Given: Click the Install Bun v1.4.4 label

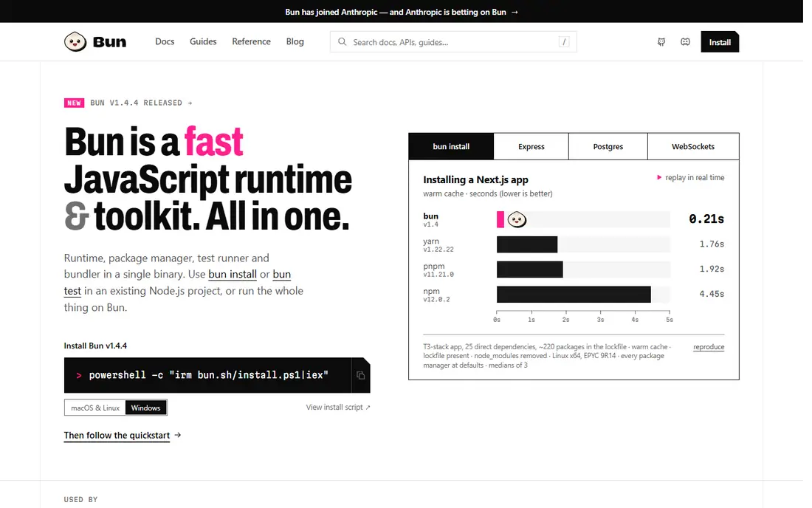Looking at the screenshot, I should (x=95, y=346).
